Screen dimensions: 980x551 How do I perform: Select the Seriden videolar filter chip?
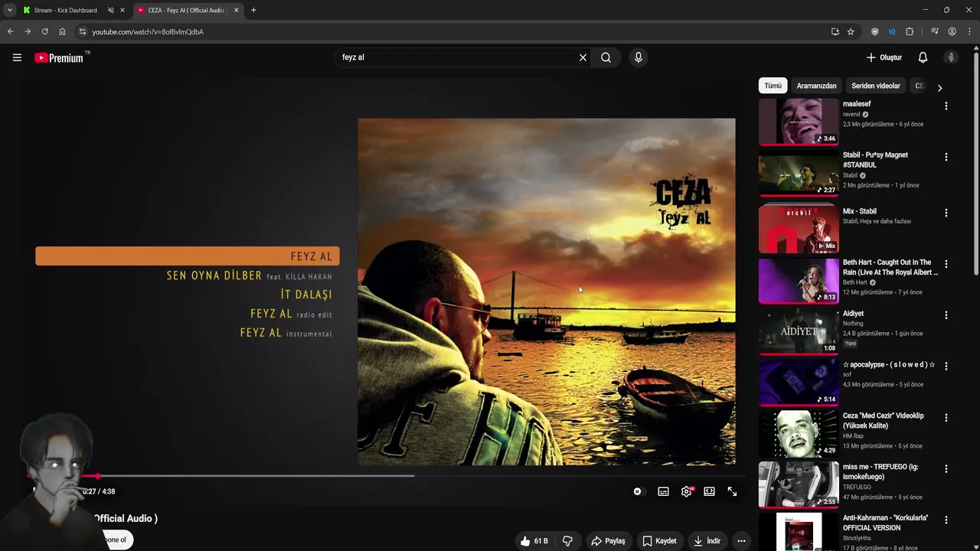[x=876, y=86]
